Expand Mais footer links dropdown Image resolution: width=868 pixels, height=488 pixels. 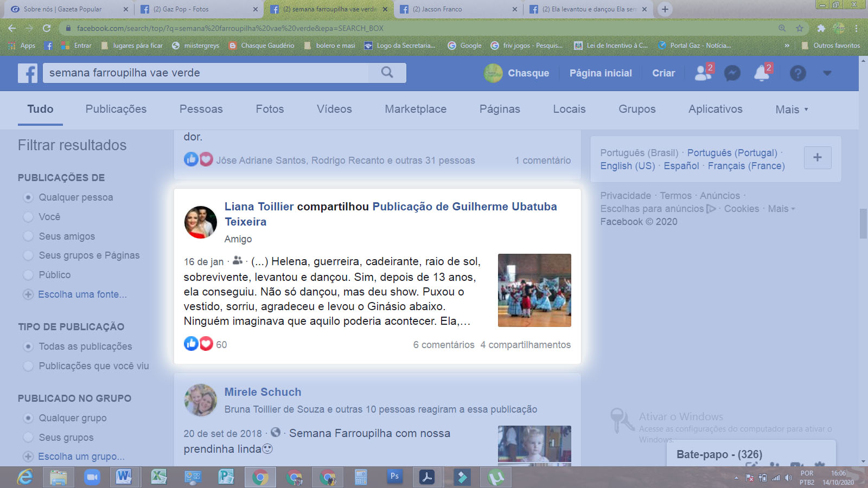pyautogui.click(x=781, y=209)
